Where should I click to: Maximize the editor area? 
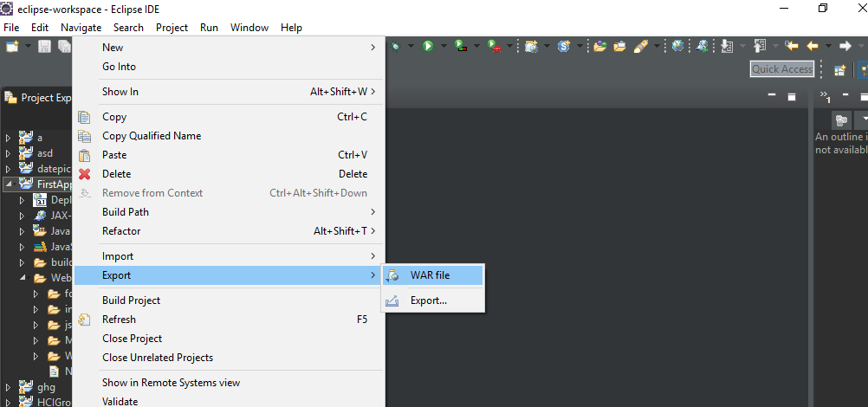coord(792,96)
